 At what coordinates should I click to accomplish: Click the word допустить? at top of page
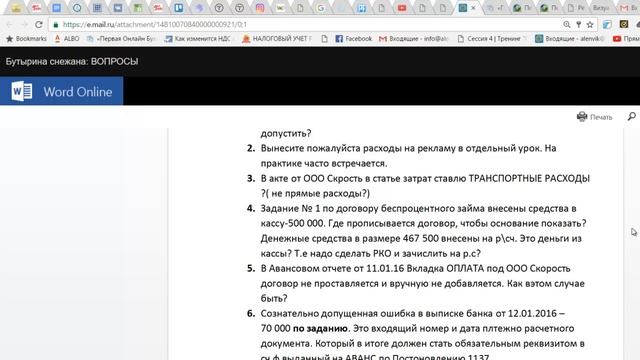click(x=286, y=133)
